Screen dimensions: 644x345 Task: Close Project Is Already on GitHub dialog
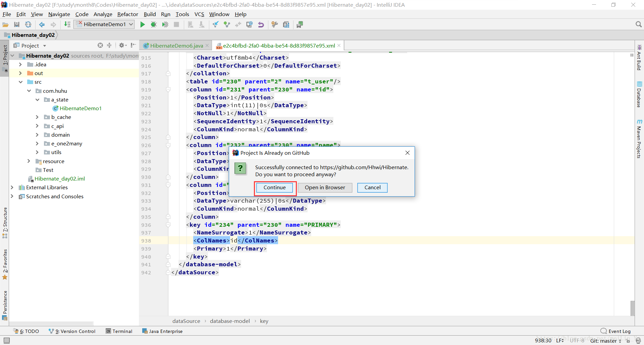point(408,153)
